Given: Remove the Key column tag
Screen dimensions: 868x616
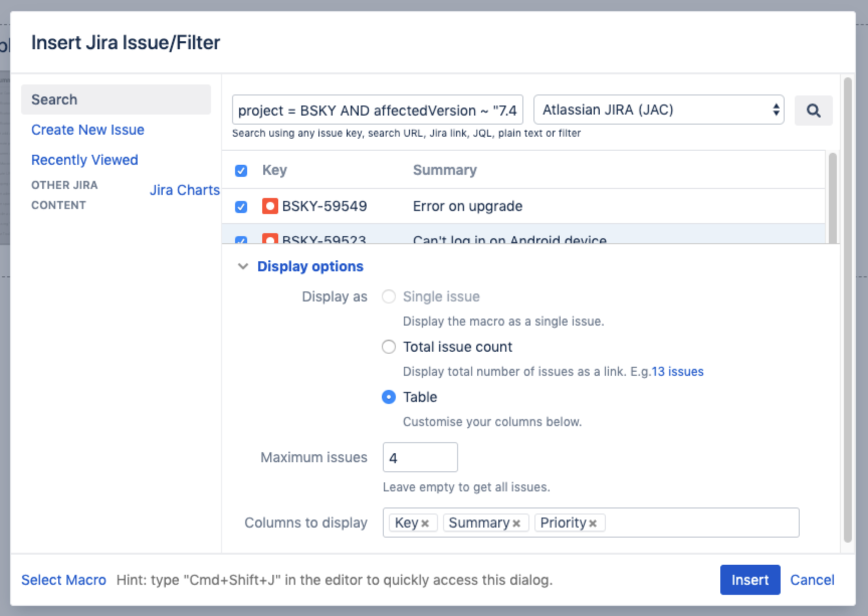Looking at the screenshot, I should pos(425,524).
